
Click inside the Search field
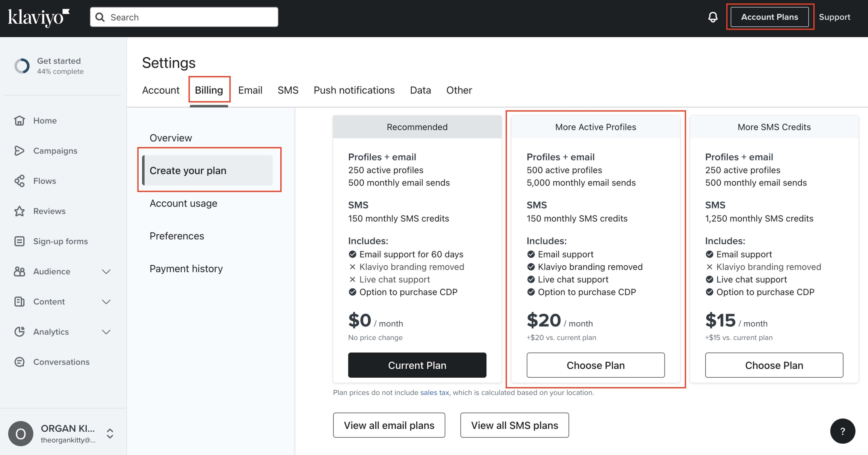[x=183, y=17]
